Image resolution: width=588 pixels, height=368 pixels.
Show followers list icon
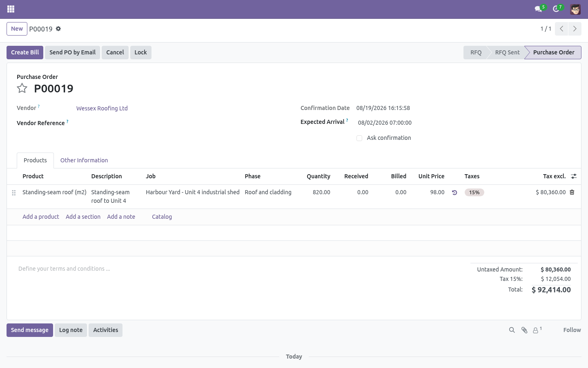(537, 330)
